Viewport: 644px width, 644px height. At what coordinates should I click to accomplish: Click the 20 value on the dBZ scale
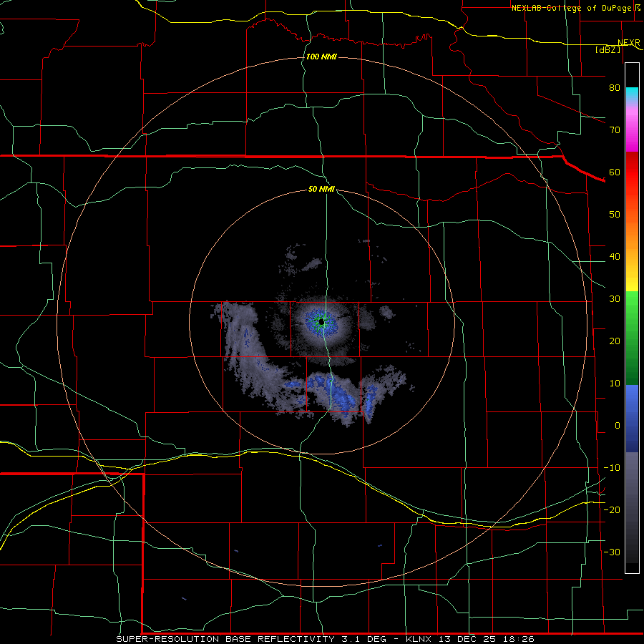615,341
